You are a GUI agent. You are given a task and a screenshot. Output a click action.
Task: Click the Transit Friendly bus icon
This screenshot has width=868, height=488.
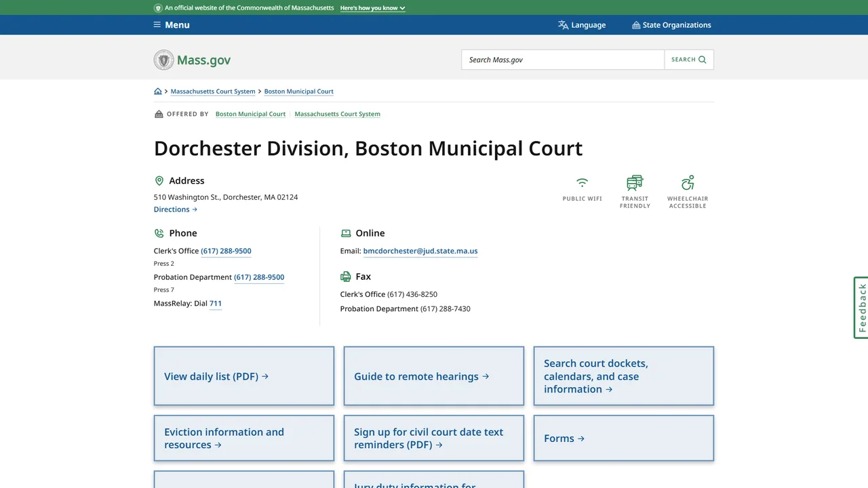tap(635, 182)
